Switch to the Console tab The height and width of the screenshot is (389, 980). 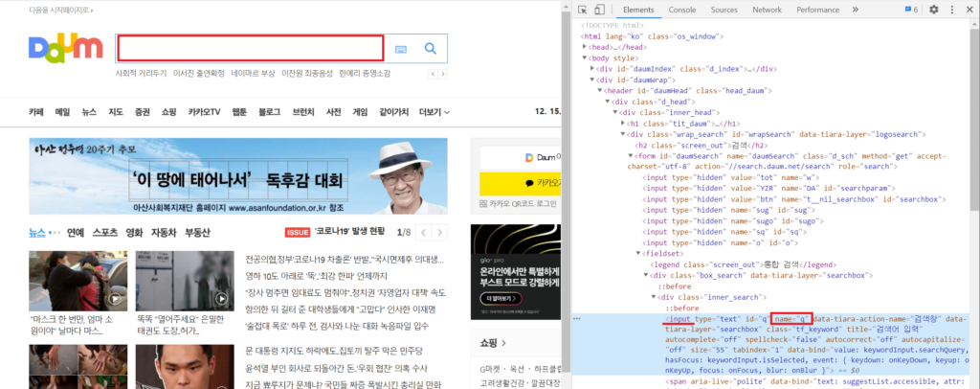point(681,10)
